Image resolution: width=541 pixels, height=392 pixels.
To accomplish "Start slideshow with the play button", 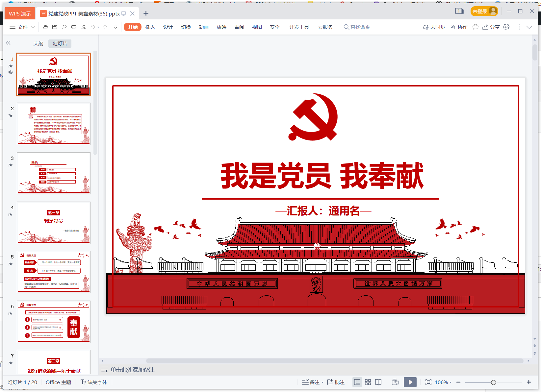I will 410,382.
